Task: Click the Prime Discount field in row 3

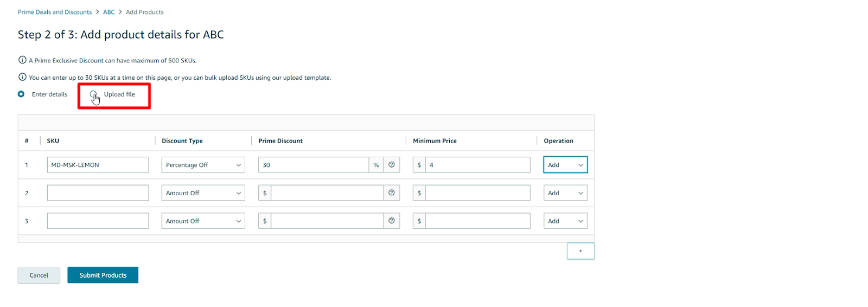Action: (x=327, y=221)
